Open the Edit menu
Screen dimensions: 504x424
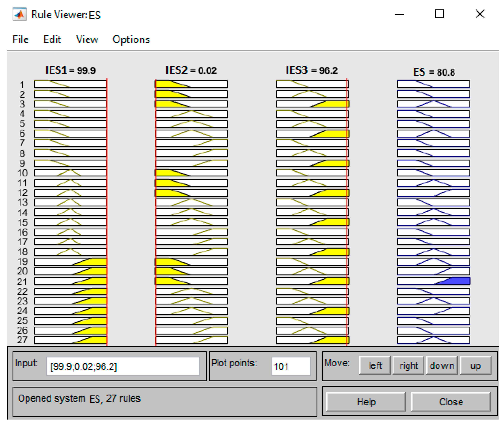(52, 39)
